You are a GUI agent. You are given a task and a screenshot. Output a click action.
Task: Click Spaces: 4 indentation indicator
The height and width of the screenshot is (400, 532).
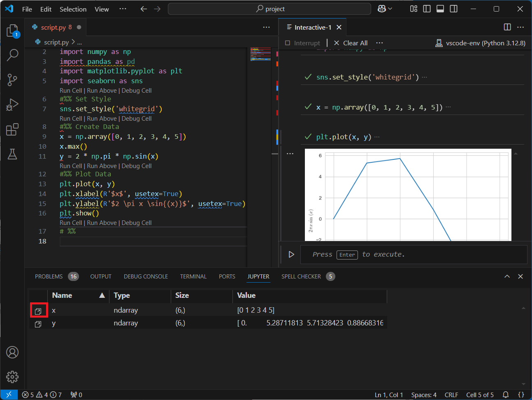(424, 395)
